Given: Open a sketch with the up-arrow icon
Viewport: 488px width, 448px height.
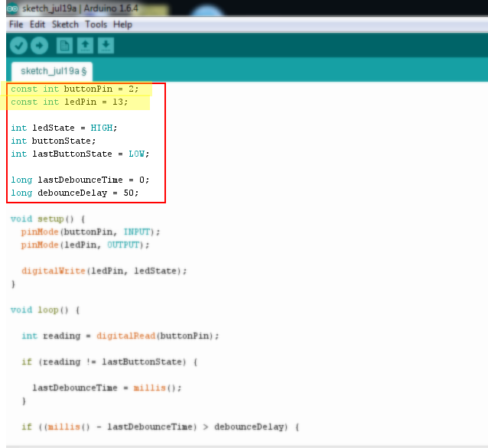Looking at the screenshot, I should (85, 46).
